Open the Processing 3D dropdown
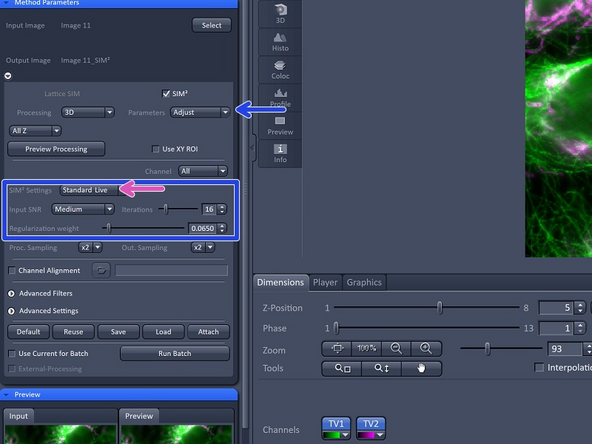 [87, 113]
